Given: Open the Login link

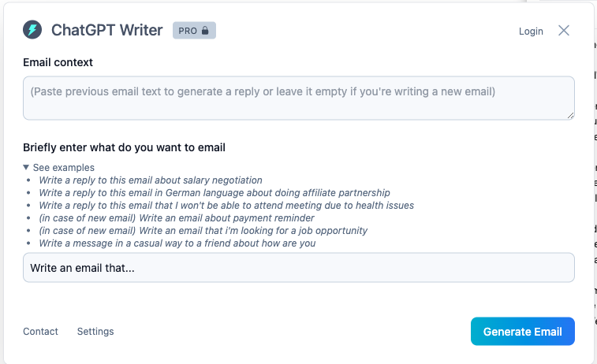Looking at the screenshot, I should [531, 32].
